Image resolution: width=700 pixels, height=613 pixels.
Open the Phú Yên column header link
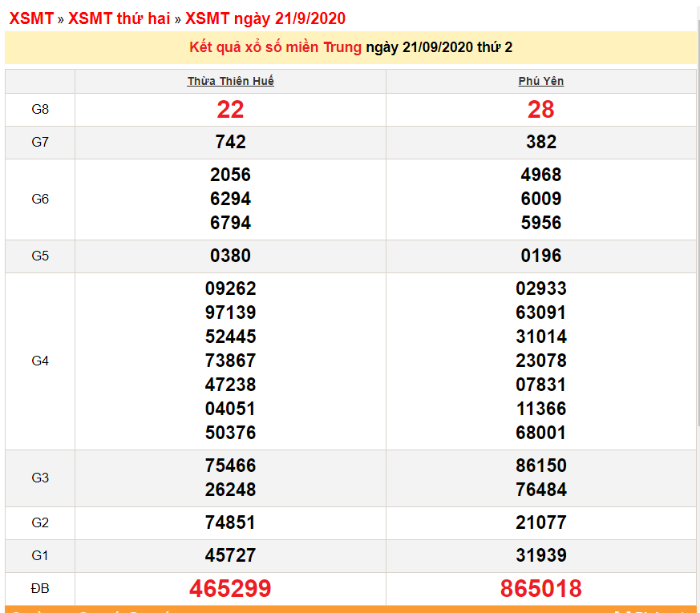(541, 80)
